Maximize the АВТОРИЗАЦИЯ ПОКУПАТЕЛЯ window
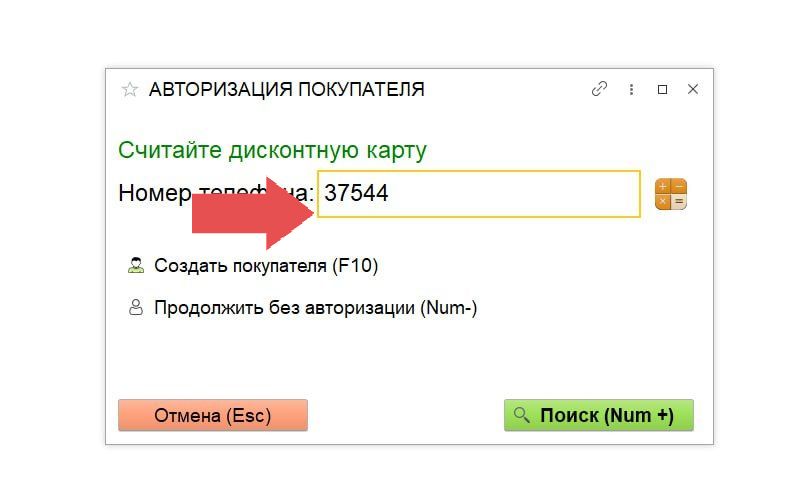 [662, 89]
